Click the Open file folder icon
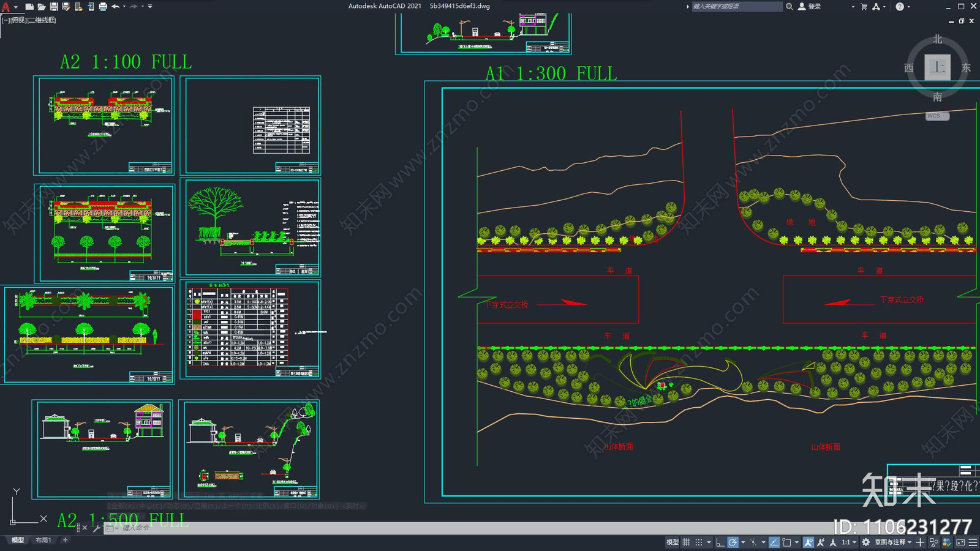The image size is (980, 551). 41,7
